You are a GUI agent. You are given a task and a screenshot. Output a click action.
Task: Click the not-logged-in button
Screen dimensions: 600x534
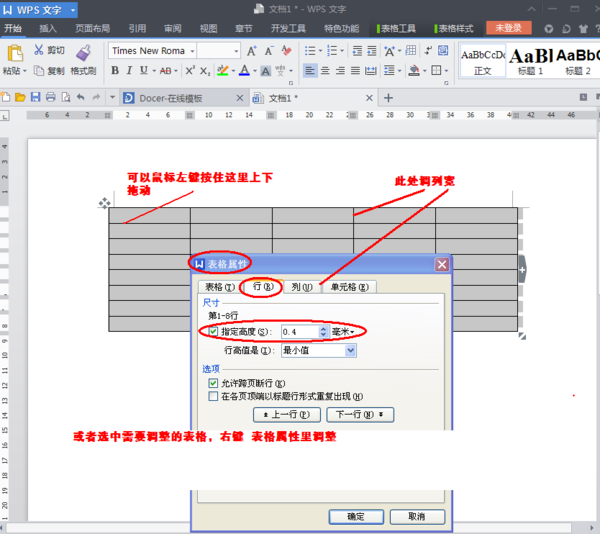click(509, 28)
